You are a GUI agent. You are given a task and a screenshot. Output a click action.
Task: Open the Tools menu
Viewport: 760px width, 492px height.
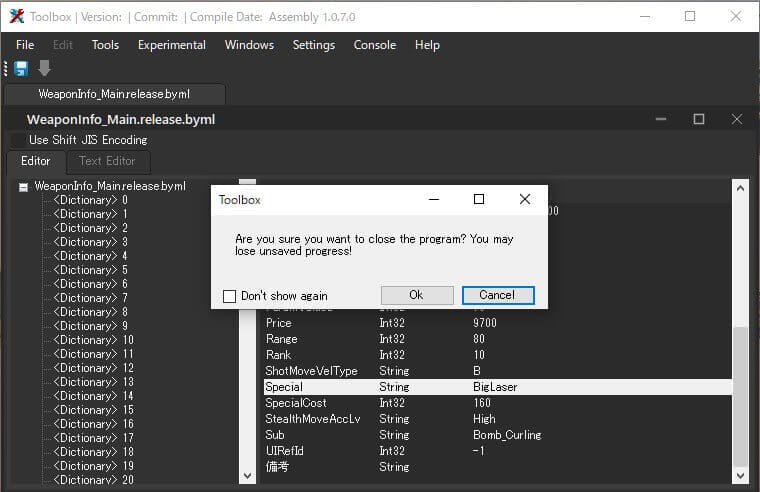pyautogui.click(x=105, y=45)
